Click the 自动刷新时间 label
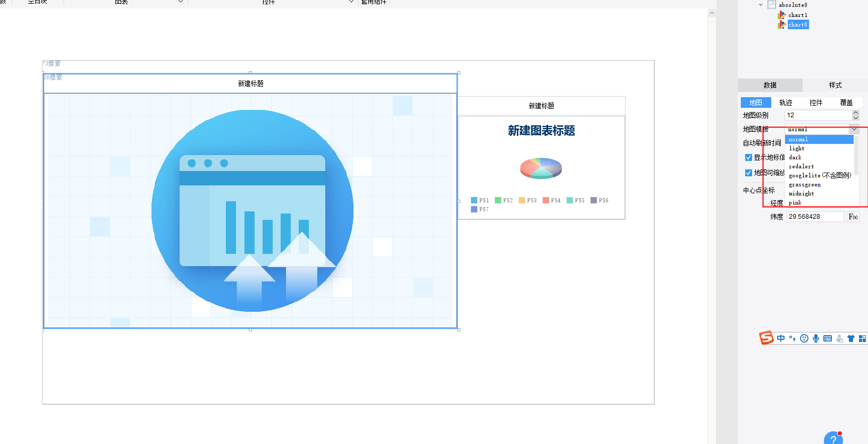This screenshot has height=444, width=868. tap(762, 143)
